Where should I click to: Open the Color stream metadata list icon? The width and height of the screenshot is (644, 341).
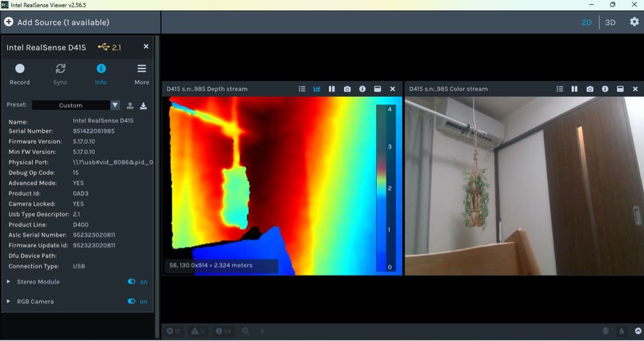point(559,89)
